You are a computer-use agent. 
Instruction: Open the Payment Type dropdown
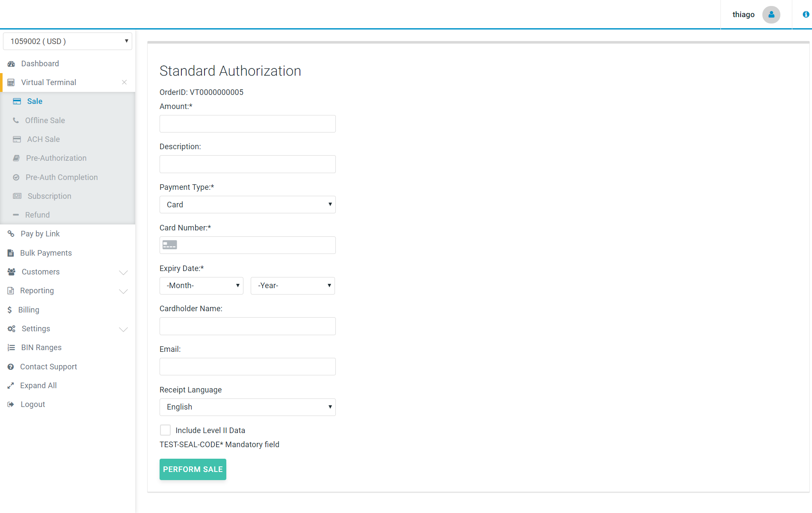click(247, 205)
